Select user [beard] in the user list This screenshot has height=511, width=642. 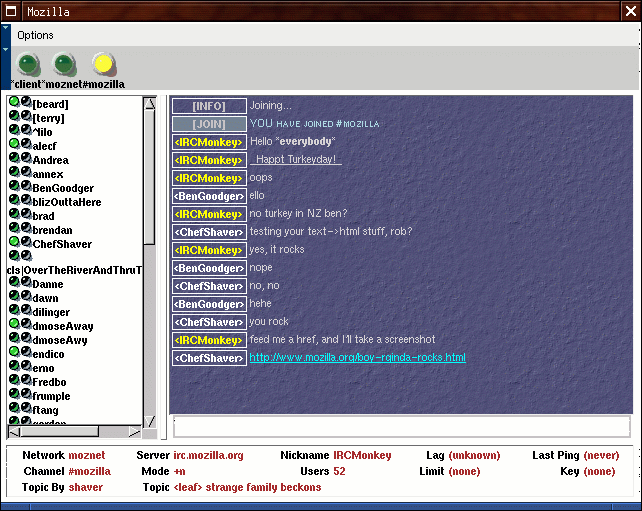pyautogui.click(x=50, y=104)
